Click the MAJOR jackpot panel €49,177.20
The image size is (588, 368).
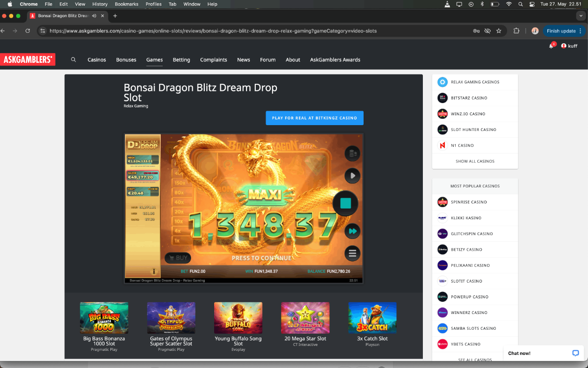click(142, 175)
